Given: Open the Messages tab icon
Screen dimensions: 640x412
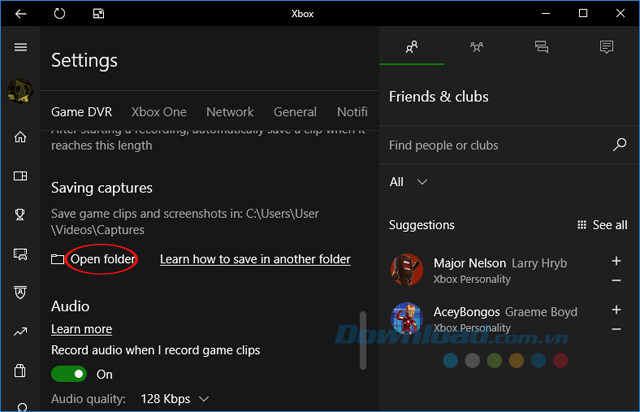Looking at the screenshot, I should click(541, 47).
